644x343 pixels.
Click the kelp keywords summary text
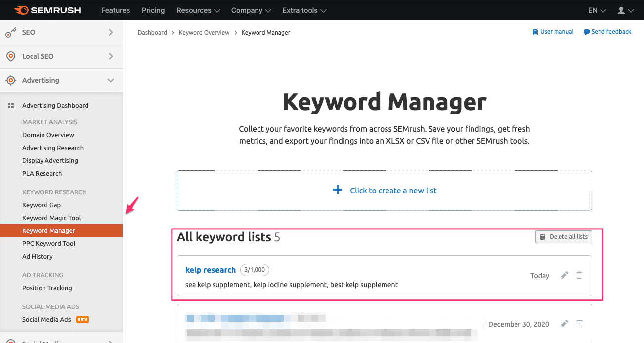(x=292, y=285)
